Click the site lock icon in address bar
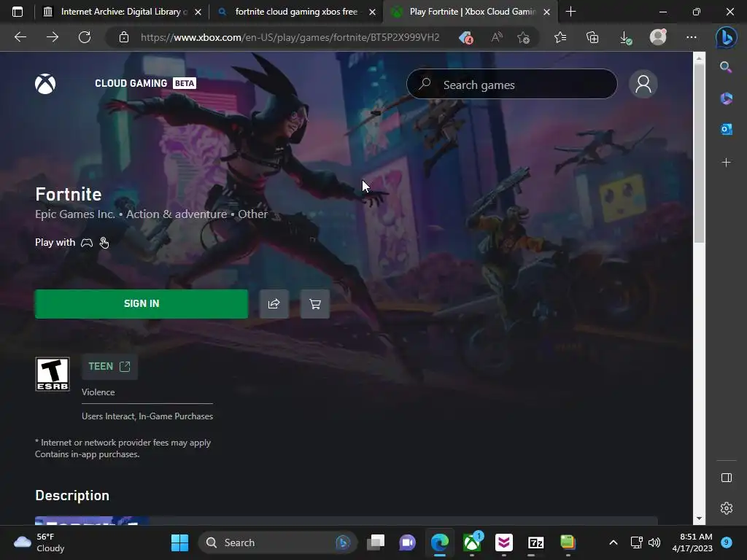747x560 pixels. (x=124, y=37)
